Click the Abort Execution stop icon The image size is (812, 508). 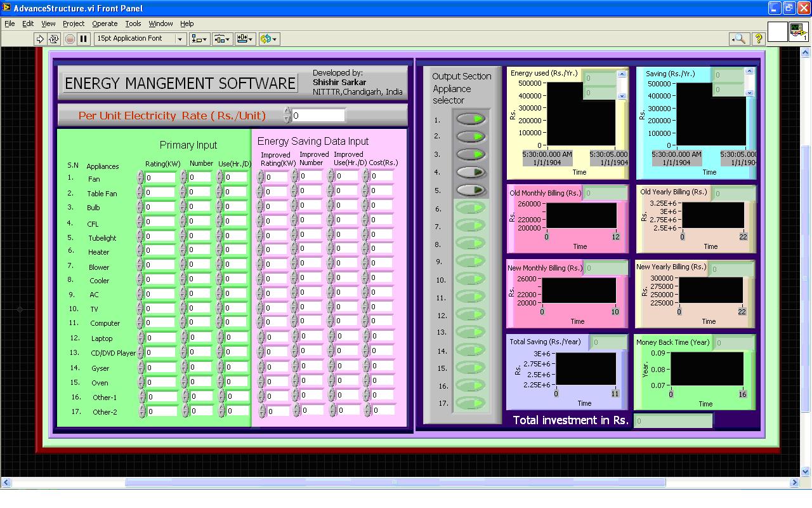[x=70, y=39]
